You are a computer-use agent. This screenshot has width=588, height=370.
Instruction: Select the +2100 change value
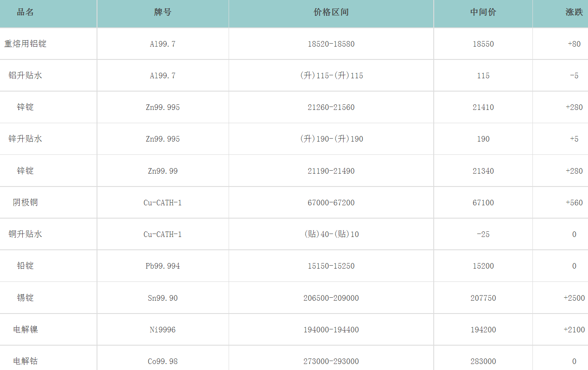coord(574,330)
